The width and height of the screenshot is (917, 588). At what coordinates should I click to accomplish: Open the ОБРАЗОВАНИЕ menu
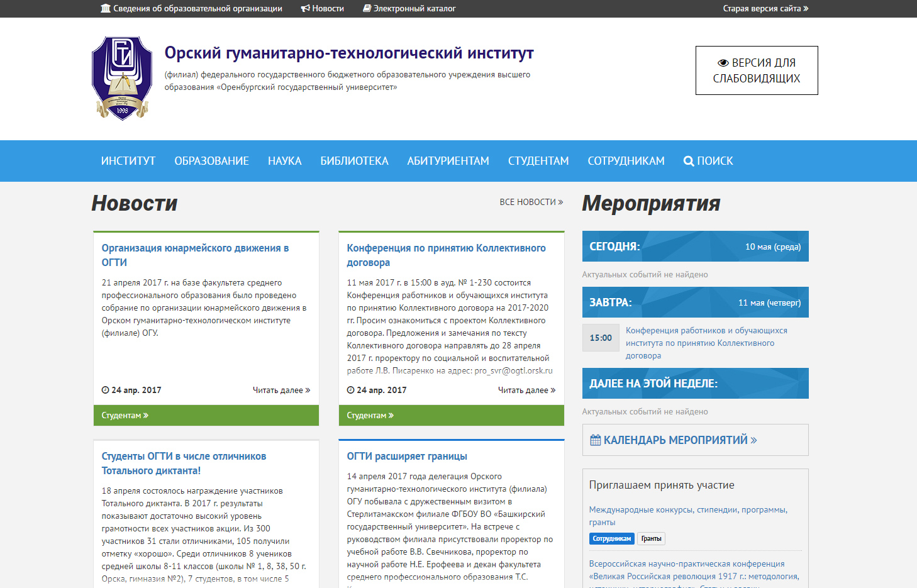(212, 161)
